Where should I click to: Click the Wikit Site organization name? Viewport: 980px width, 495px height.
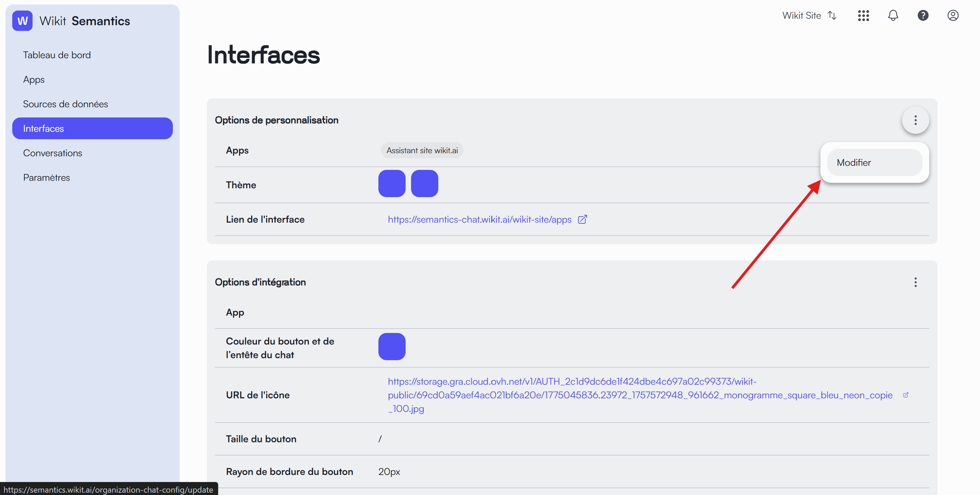tap(801, 16)
